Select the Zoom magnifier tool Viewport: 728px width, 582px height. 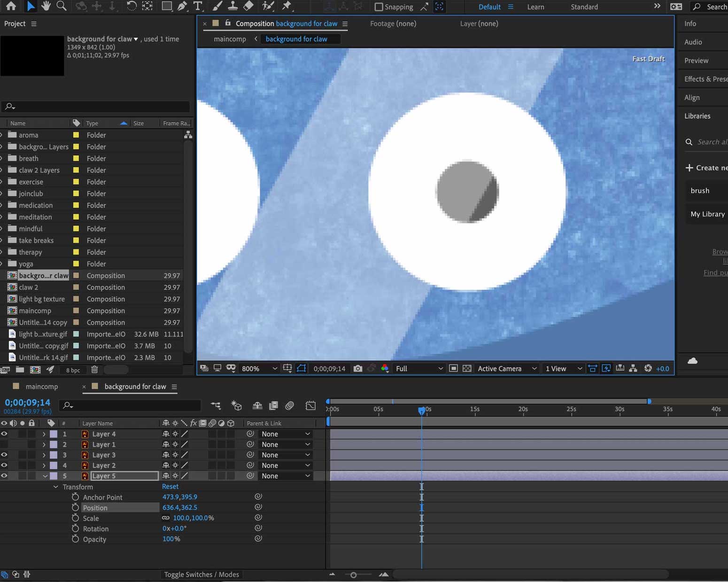click(61, 6)
